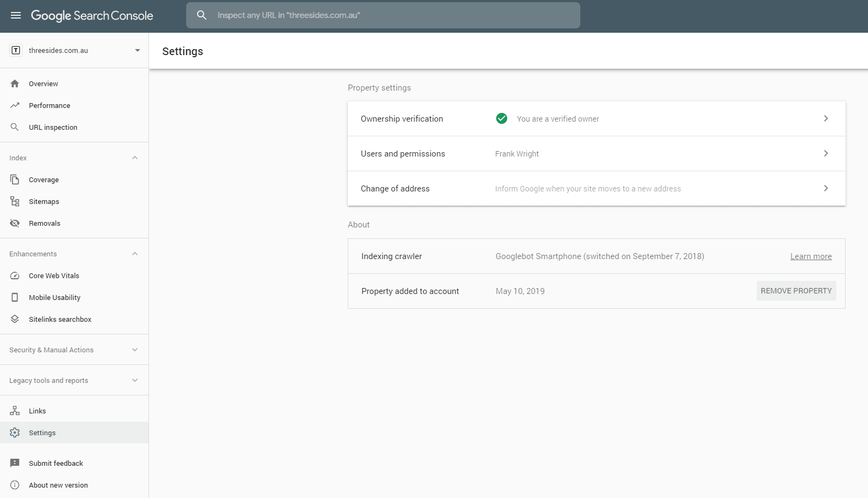868x498 pixels.
Task: Click the REMOVE PROPERTY button
Action: 796,291
